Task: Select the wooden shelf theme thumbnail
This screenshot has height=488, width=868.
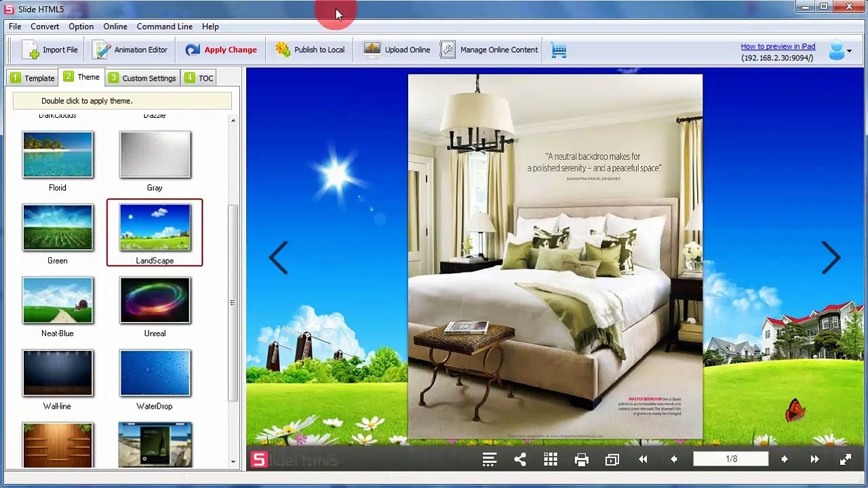Action: (x=58, y=445)
